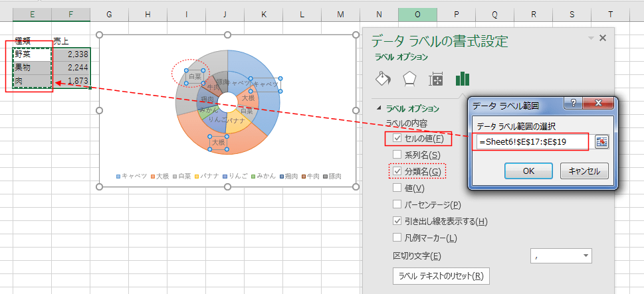Click the ラベル テキストのリセット button
Screen dimensions: 644x294
[x=441, y=275]
